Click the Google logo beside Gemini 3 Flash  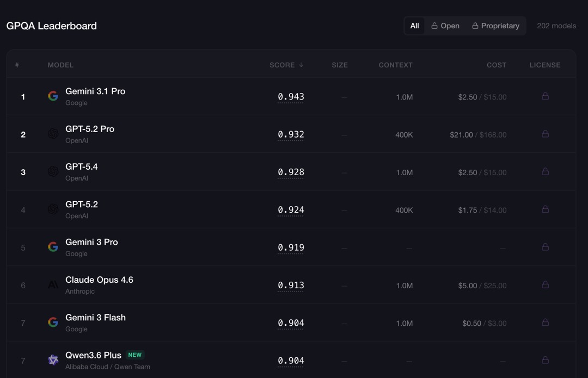point(53,323)
